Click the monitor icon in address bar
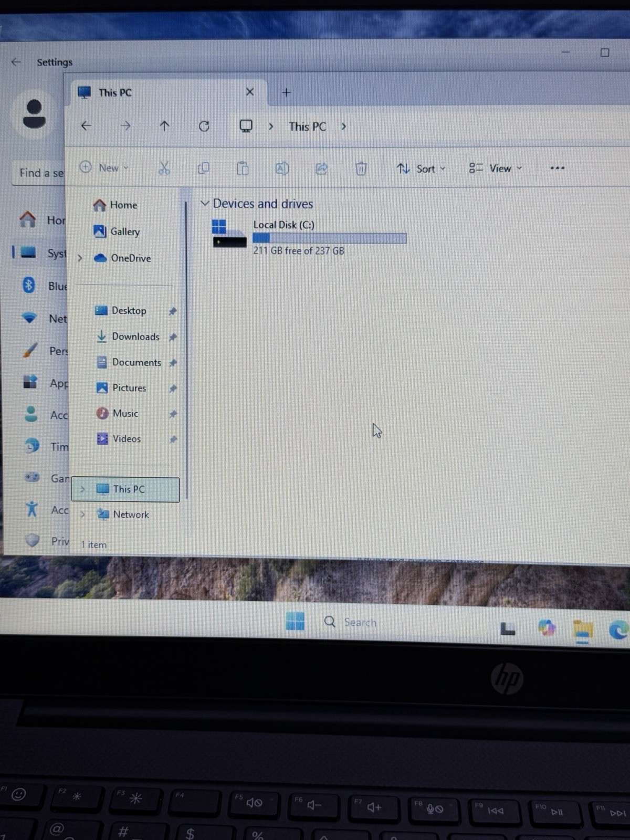 pos(246,126)
